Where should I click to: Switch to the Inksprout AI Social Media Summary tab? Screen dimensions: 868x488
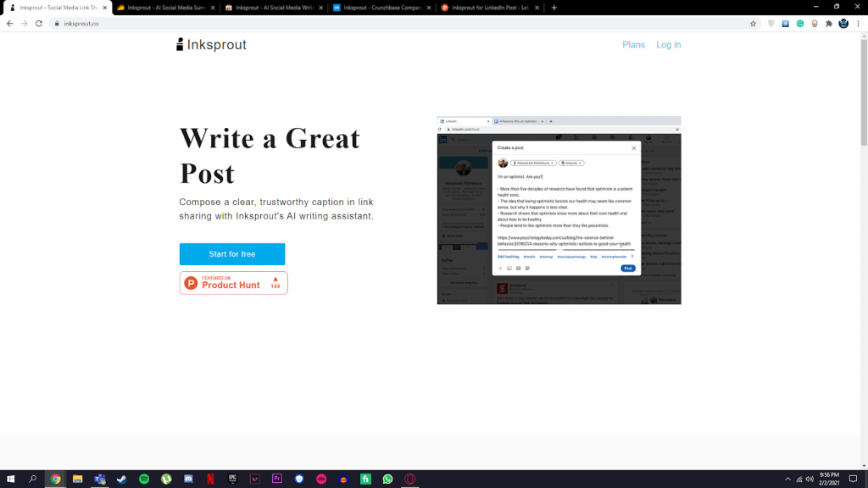[166, 8]
